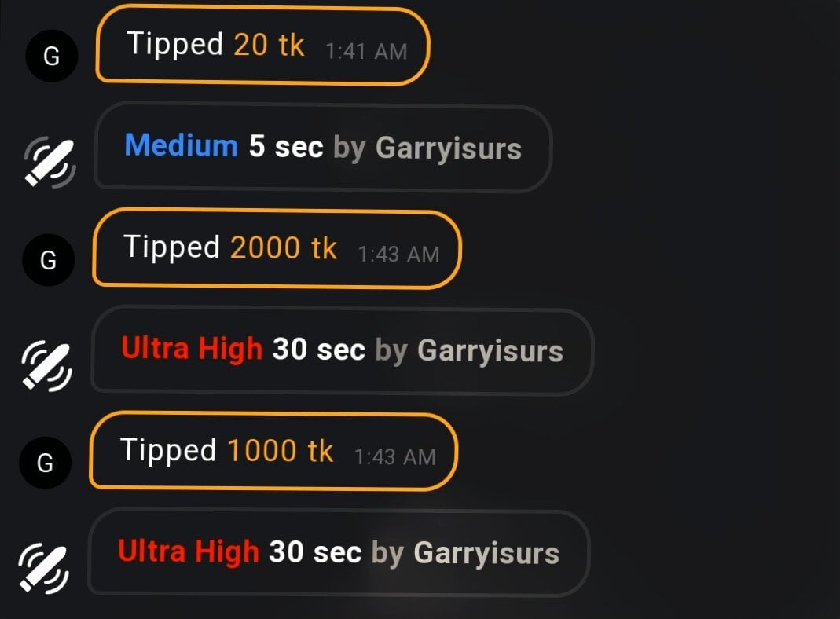Open the G avatar beside the 2000 tk tip
Screen dimensions: 840x619
coord(48,260)
